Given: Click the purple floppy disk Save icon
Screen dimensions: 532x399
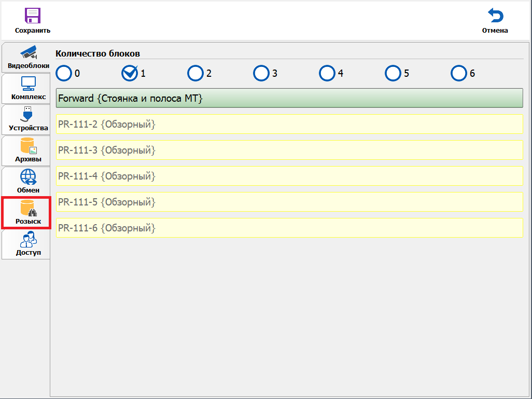Looking at the screenshot, I should point(33,16).
